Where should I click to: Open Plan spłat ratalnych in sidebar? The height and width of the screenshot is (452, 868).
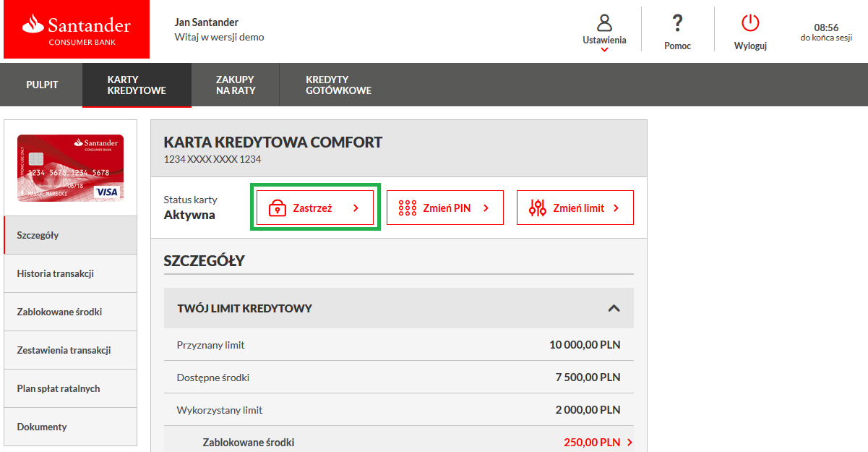point(70,388)
